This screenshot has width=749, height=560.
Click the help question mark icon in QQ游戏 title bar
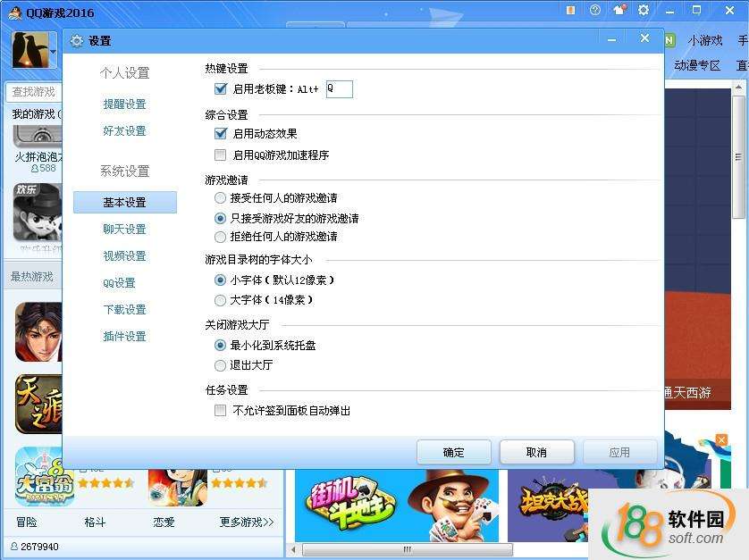594,10
